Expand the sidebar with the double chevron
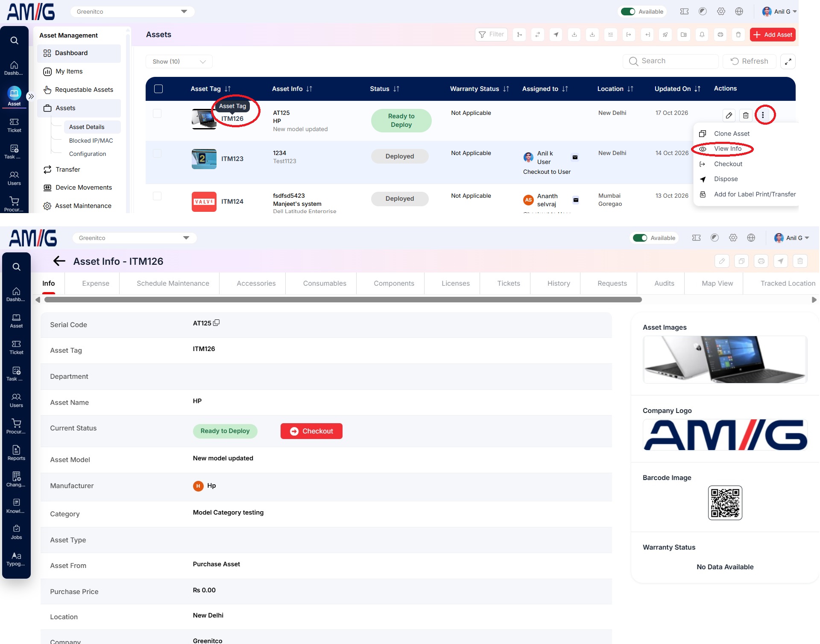The width and height of the screenshot is (820, 644). coord(31,97)
